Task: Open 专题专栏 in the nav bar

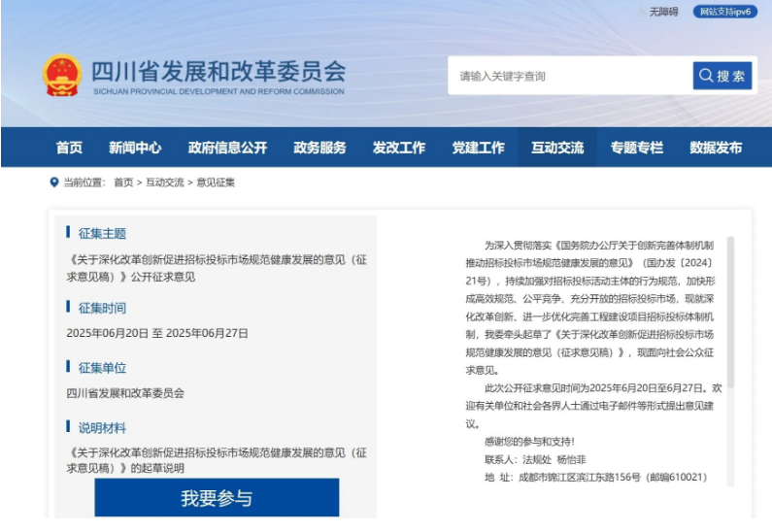Action: coord(637,148)
